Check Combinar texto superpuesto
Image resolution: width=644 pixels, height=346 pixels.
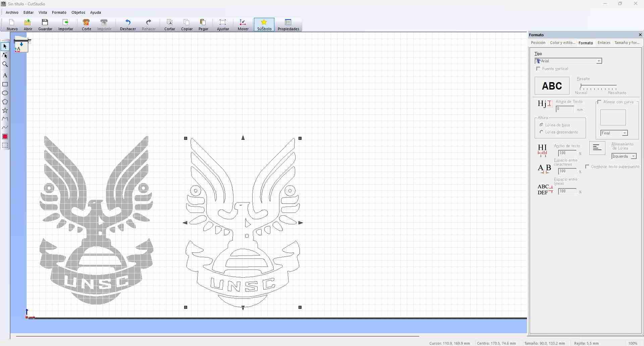[587, 167]
